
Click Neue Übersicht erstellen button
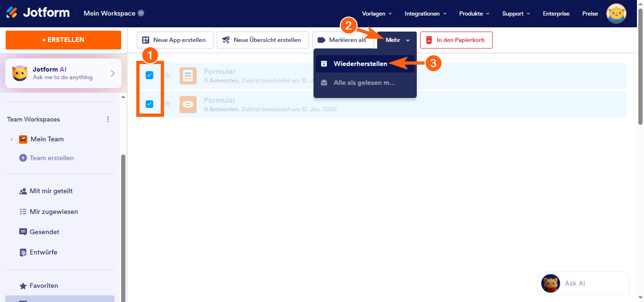pyautogui.click(x=263, y=40)
